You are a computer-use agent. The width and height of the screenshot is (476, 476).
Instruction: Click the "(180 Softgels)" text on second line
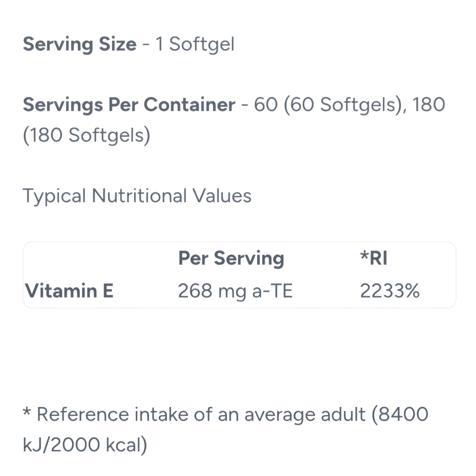[x=86, y=135]
